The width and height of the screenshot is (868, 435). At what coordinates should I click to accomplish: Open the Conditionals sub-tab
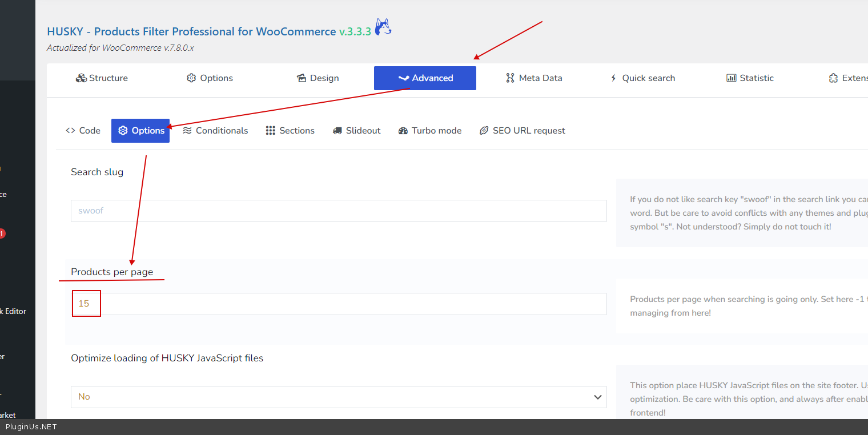click(x=215, y=131)
